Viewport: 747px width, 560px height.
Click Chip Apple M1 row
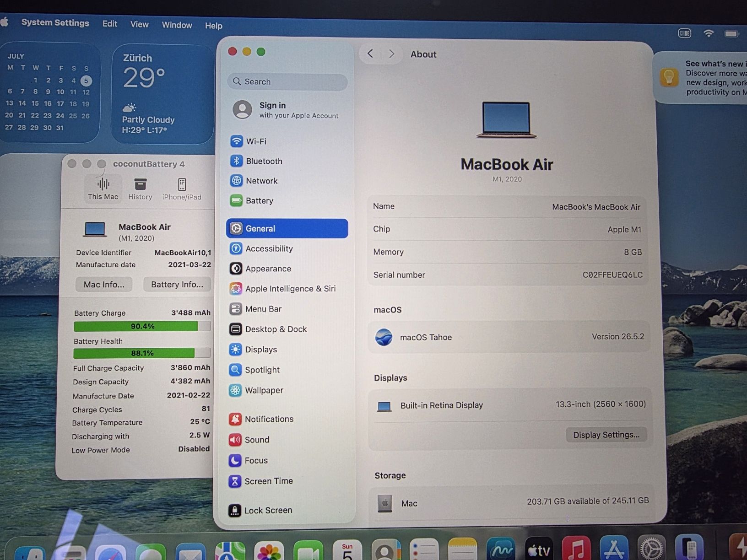[507, 229]
